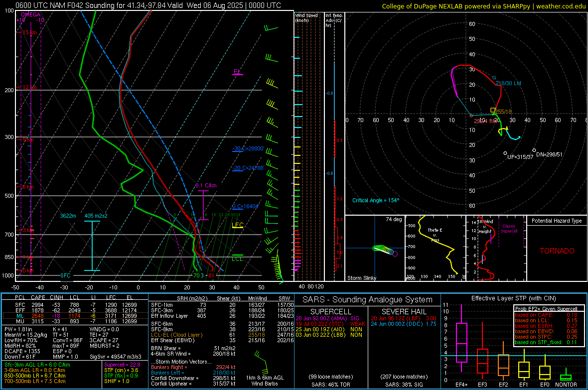Click the Storm Slinky panel label

tap(361, 278)
